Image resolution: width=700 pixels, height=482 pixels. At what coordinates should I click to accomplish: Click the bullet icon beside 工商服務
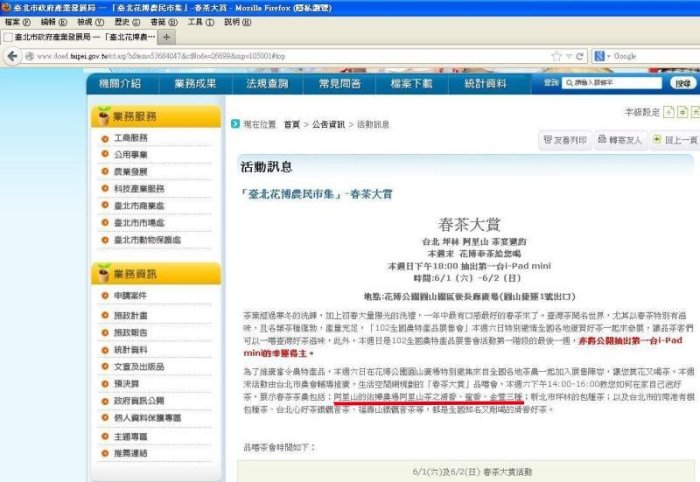105,138
